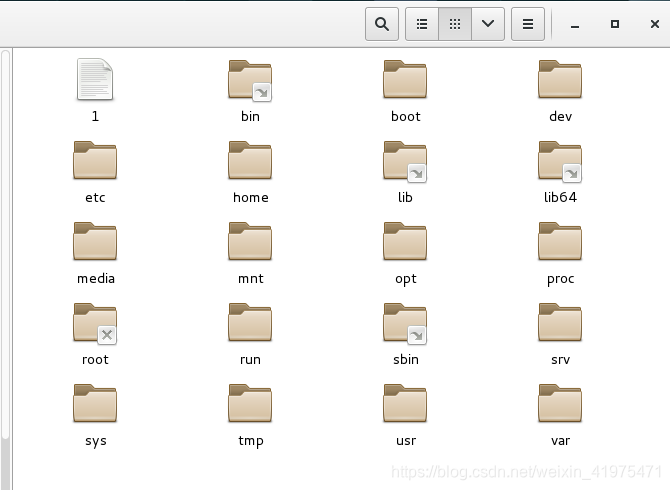Image resolution: width=670 pixels, height=490 pixels.
Task: Select the var folder icon
Action: 560,403
